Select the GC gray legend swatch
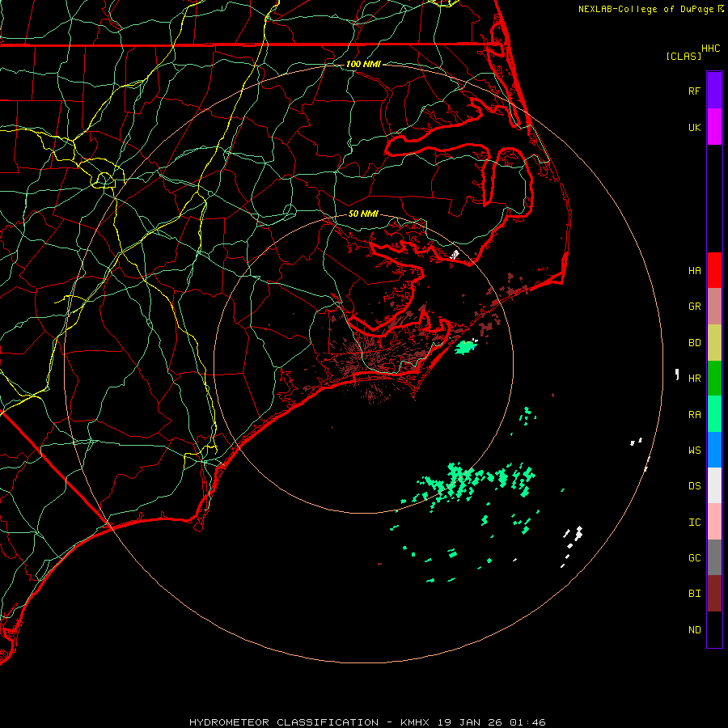 [714, 557]
